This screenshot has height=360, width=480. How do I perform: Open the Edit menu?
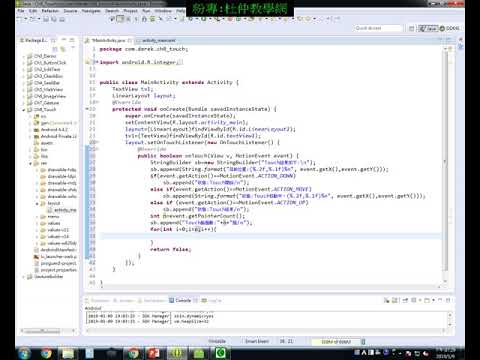tap(33, 11)
